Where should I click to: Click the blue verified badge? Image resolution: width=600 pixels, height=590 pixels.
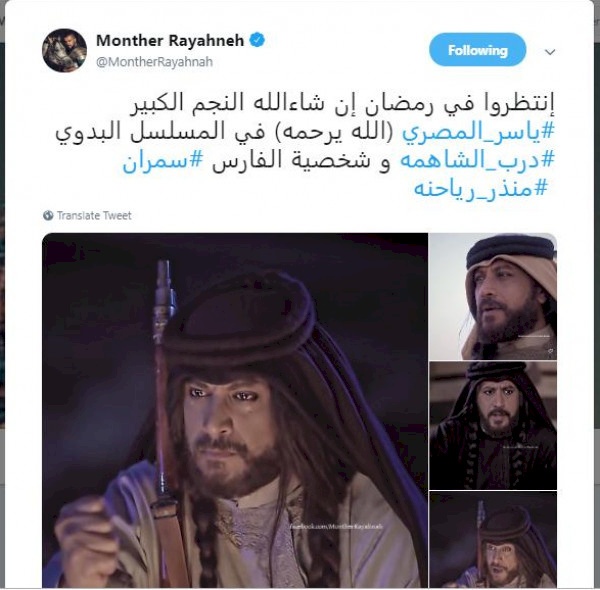(257, 40)
